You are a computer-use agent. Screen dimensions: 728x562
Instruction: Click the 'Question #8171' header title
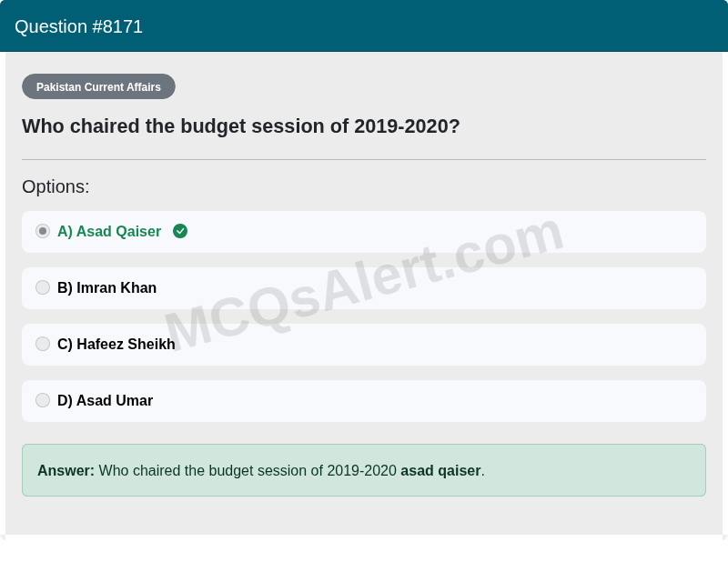78,26
